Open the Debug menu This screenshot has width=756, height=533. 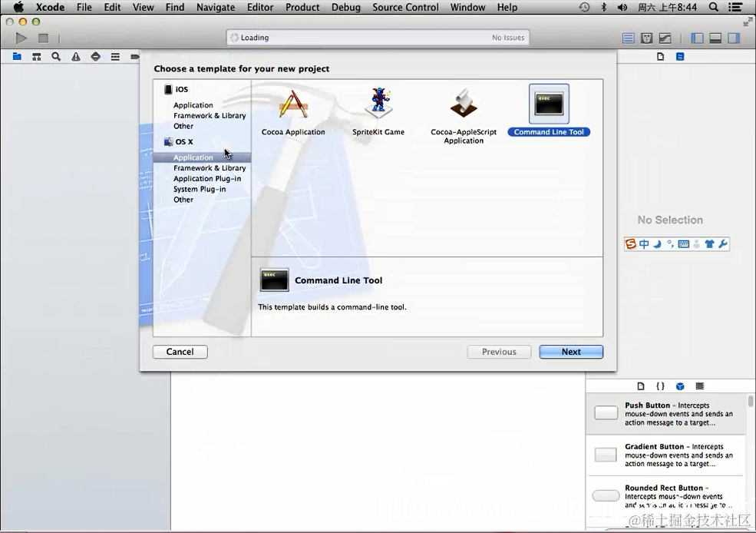click(345, 7)
